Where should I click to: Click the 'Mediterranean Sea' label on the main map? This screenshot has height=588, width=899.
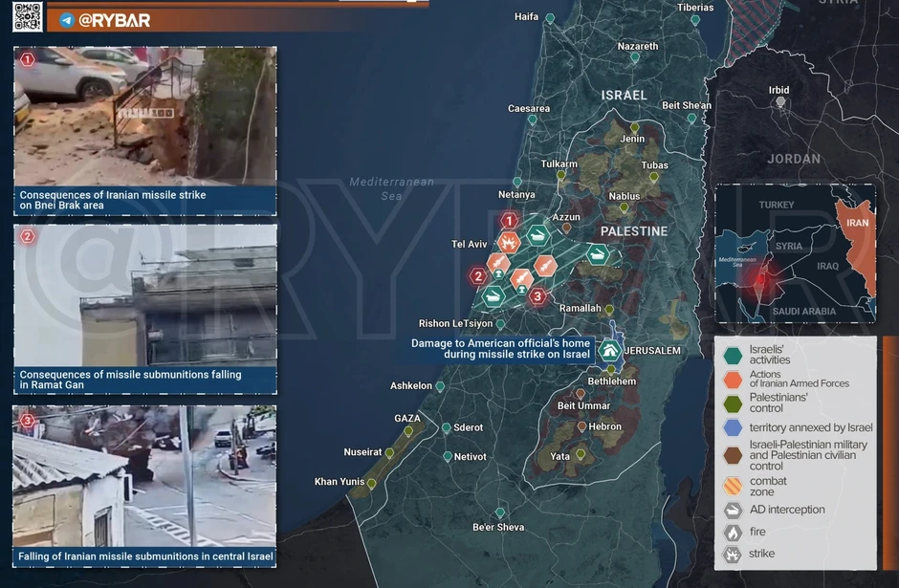pyautogui.click(x=391, y=188)
